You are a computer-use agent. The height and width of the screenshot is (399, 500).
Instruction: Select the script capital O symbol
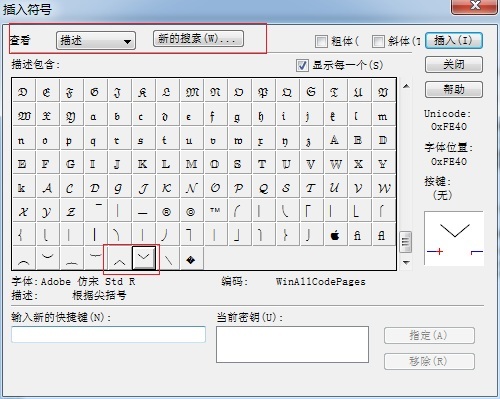(x=215, y=188)
